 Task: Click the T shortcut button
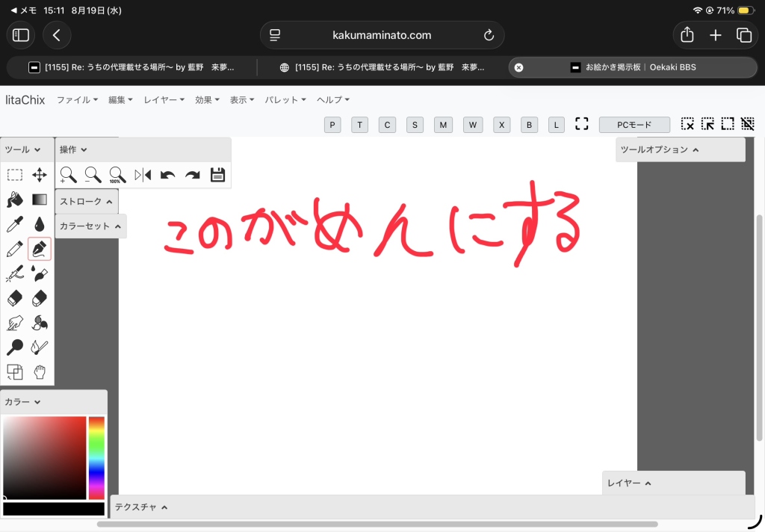[359, 125]
